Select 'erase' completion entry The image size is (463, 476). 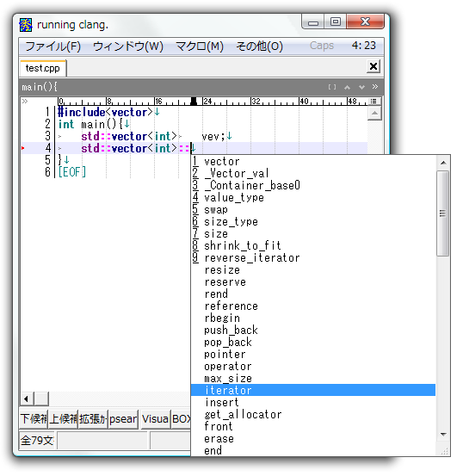coord(313,439)
